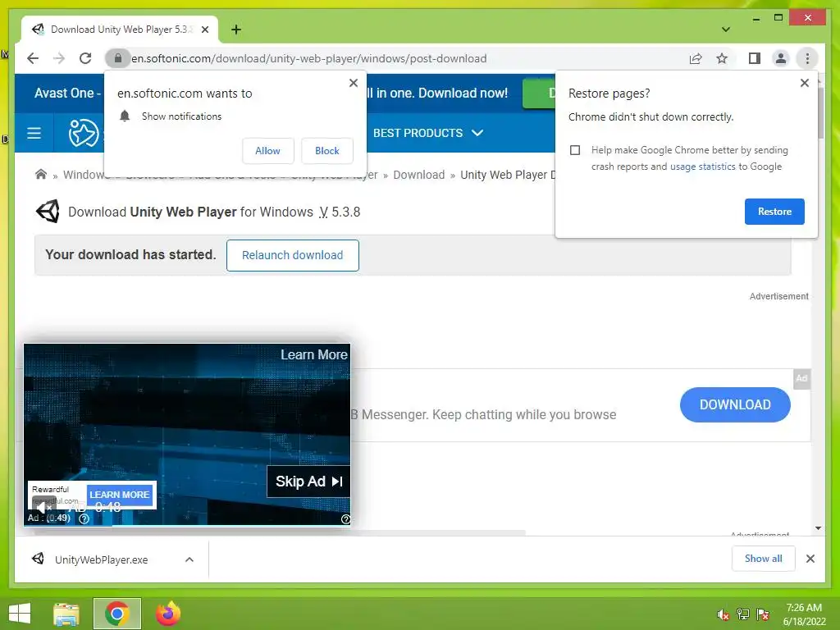Click muted volume tray icon
The image size is (840, 630).
point(723,614)
